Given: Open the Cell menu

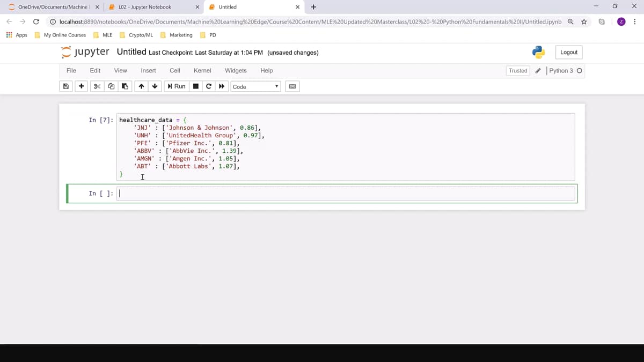Looking at the screenshot, I should 175,71.
